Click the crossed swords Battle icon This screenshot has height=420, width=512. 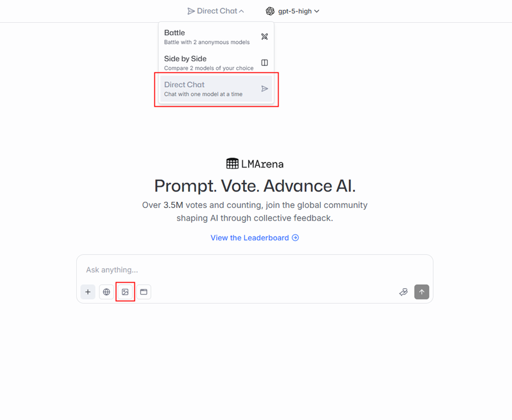click(265, 36)
